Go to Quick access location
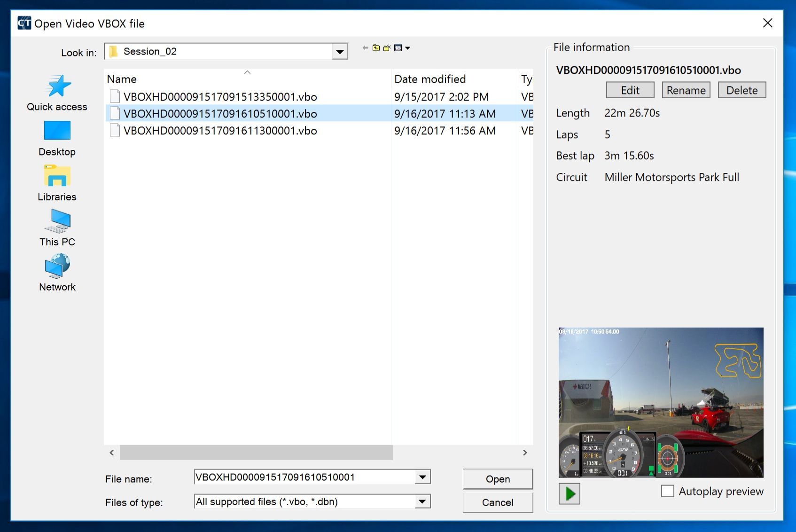 (57, 93)
